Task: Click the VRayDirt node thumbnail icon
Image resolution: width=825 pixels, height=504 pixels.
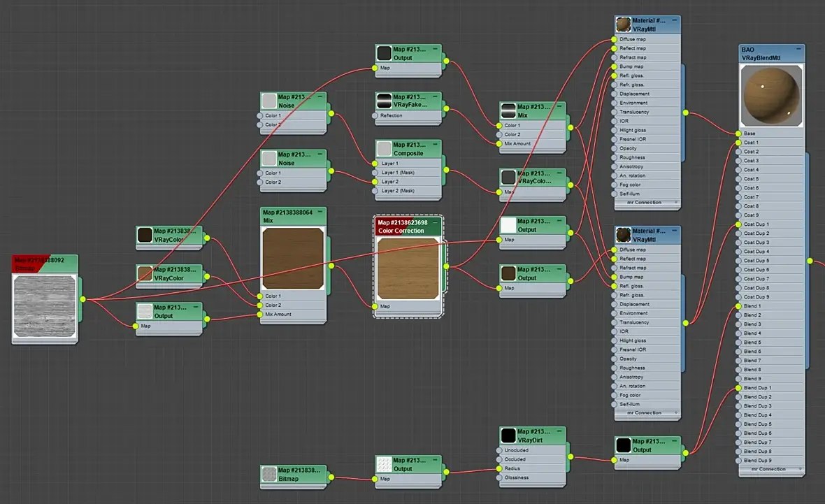Action: point(508,435)
